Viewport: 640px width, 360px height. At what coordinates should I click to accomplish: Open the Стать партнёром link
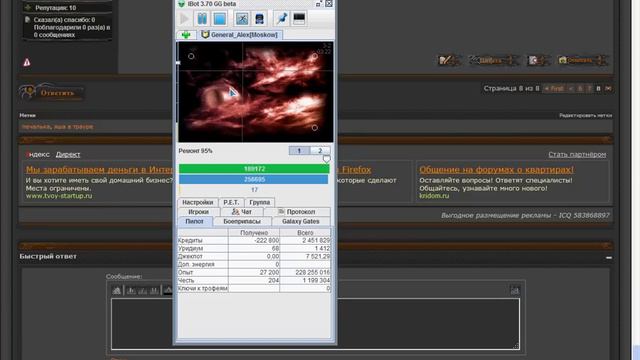pos(577,155)
